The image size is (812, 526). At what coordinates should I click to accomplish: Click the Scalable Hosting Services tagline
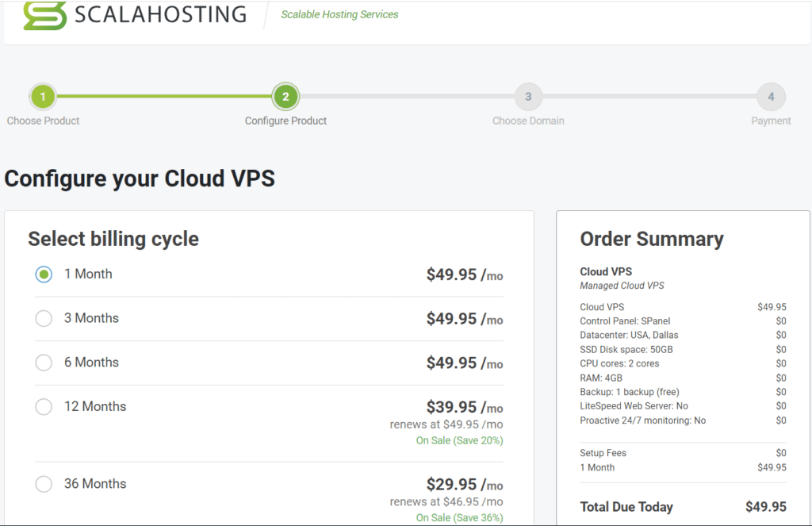339,14
